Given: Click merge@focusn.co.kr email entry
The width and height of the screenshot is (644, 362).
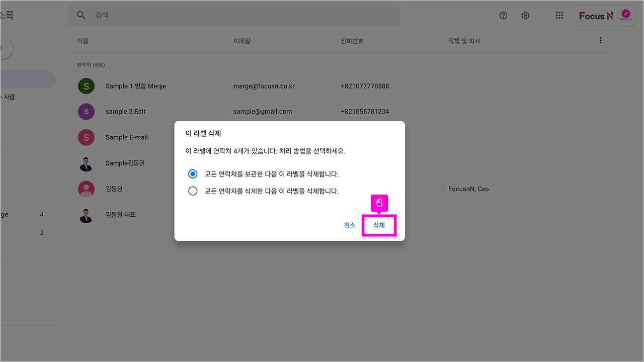Looking at the screenshot, I should pyautogui.click(x=264, y=86).
